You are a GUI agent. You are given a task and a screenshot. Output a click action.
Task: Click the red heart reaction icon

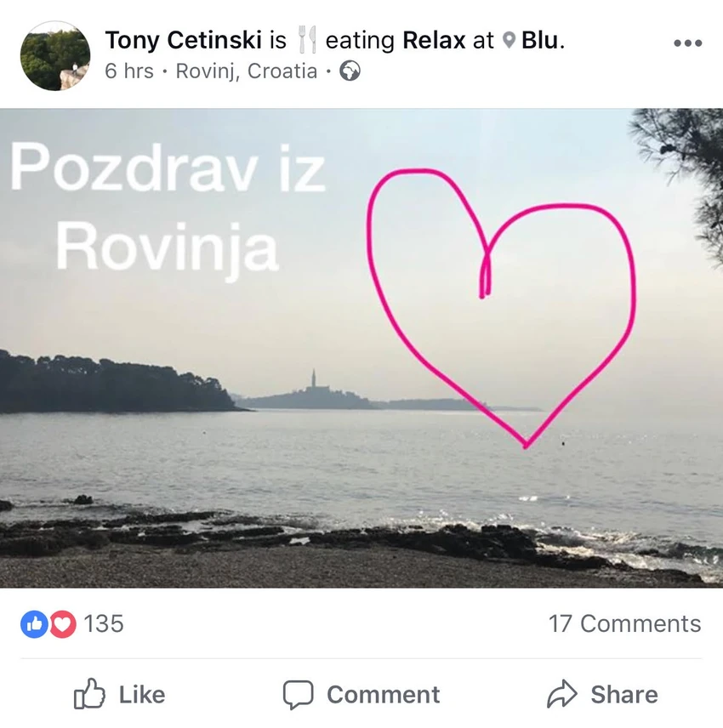(62, 623)
